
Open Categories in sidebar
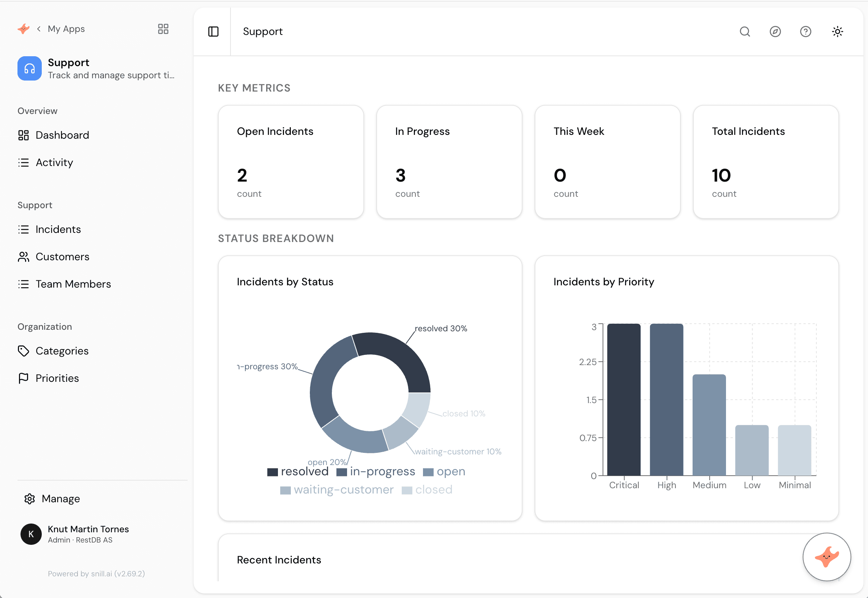pos(53,351)
